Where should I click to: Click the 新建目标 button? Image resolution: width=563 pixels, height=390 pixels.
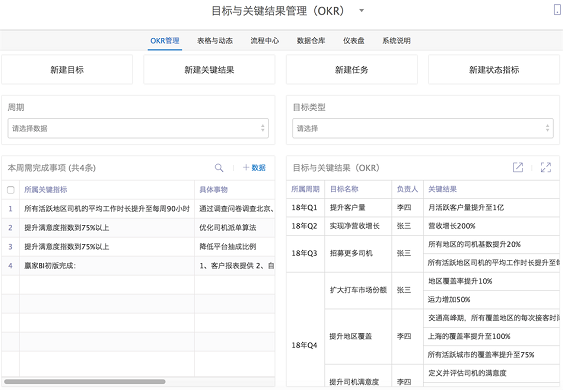[67, 70]
